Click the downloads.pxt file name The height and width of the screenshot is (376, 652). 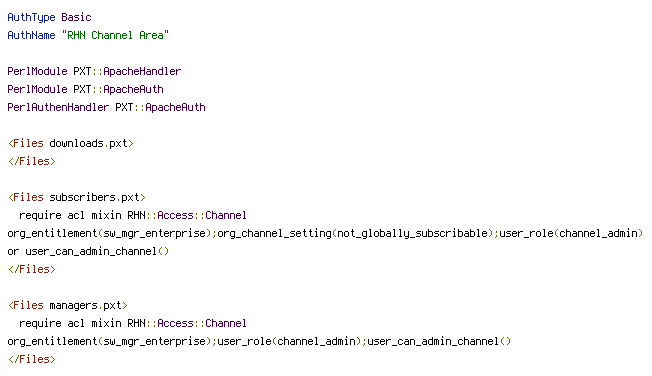point(88,143)
